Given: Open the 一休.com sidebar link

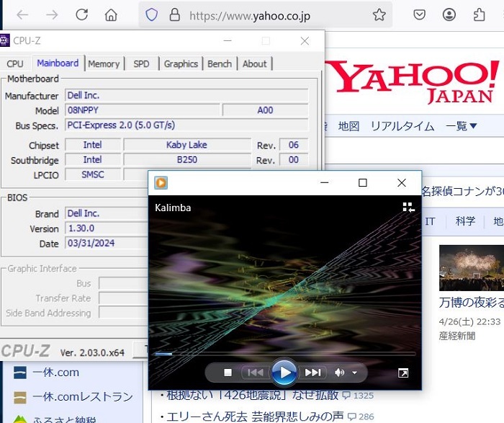Looking at the screenshot, I should [x=56, y=373].
